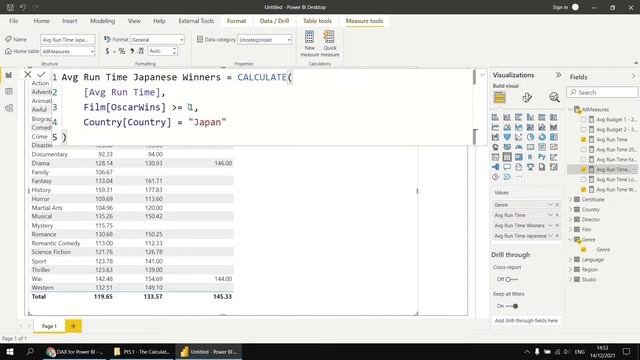The image size is (640, 360).
Task: Click the Fields search box
Action: [602, 92]
